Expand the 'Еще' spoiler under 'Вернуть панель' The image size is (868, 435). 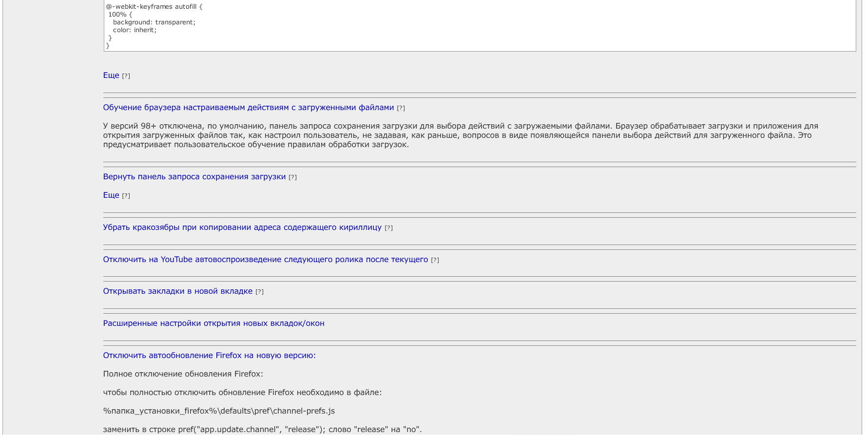click(111, 195)
